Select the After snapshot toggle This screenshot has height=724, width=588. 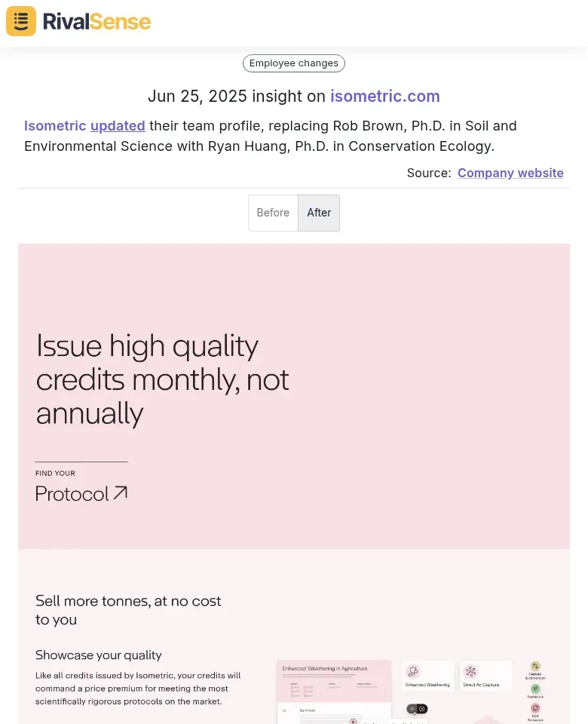pyautogui.click(x=319, y=213)
